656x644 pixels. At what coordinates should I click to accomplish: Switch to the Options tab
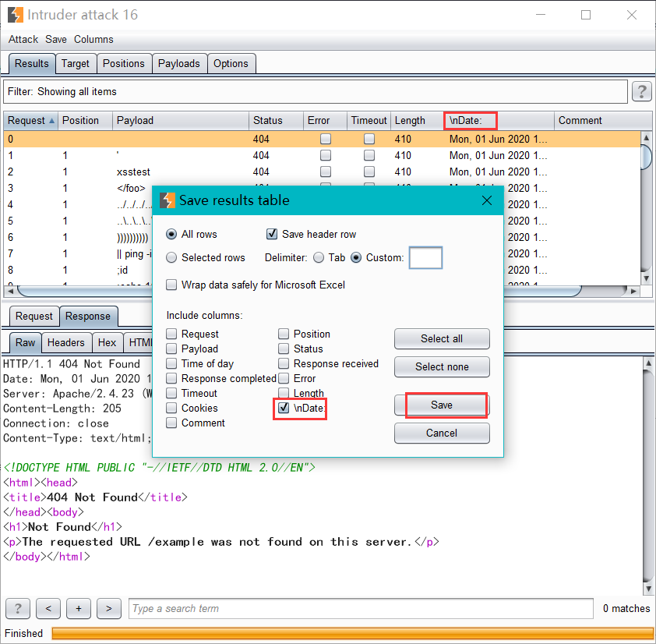coord(231,64)
